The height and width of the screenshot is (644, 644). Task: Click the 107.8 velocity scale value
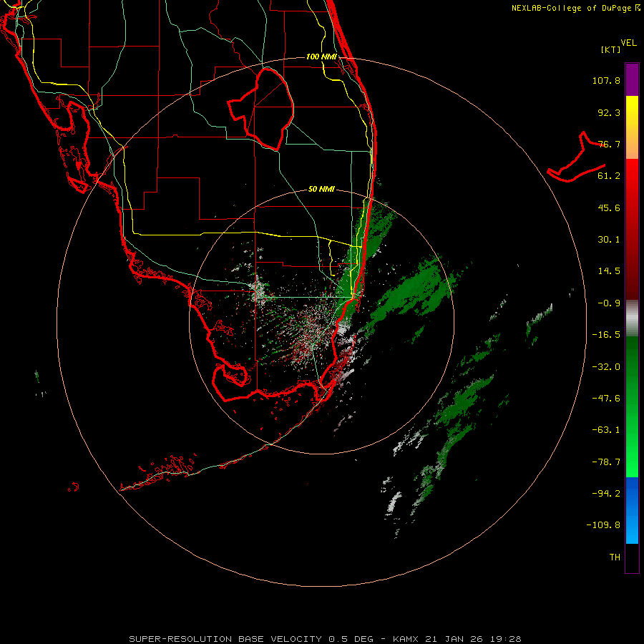pyautogui.click(x=606, y=80)
